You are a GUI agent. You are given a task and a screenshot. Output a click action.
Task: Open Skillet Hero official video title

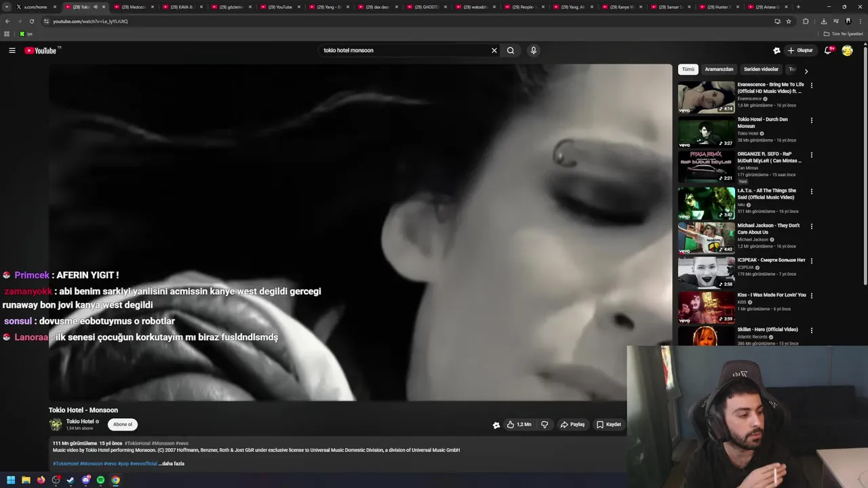pyautogui.click(x=768, y=329)
